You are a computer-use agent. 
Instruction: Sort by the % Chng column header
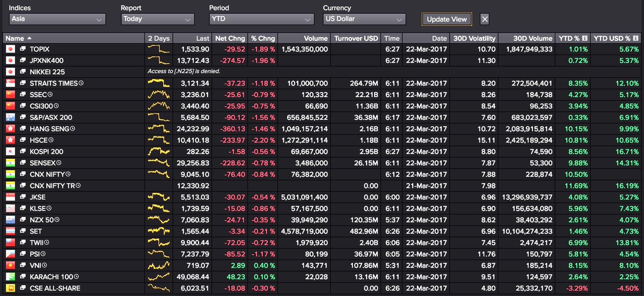263,38
